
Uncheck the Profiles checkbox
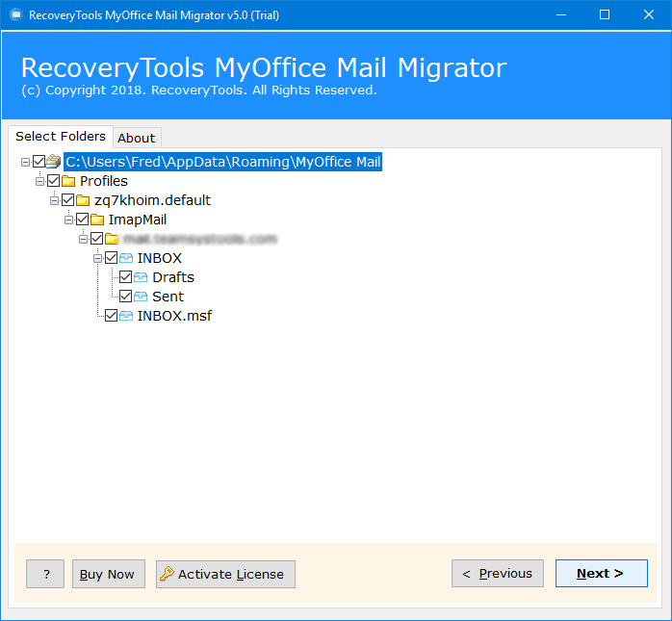point(54,181)
